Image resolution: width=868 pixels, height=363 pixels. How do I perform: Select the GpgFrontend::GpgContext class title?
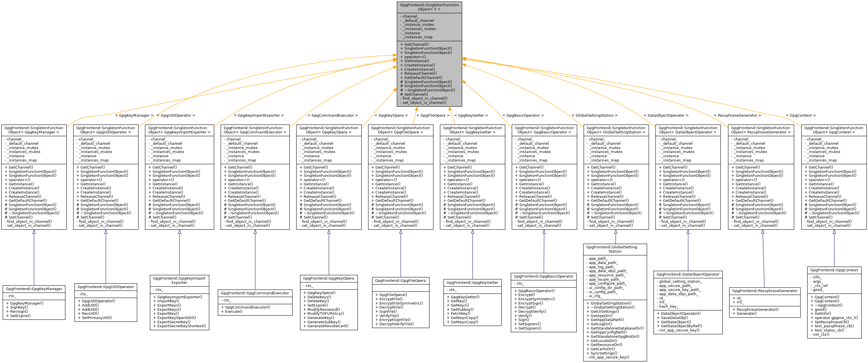(834, 270)
